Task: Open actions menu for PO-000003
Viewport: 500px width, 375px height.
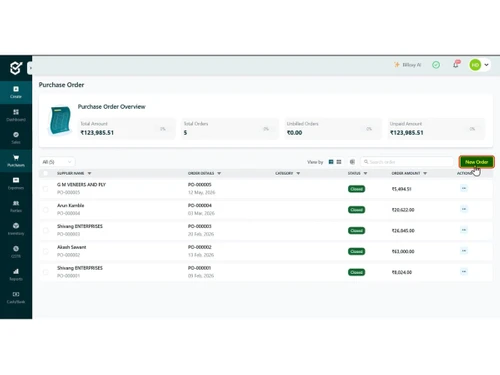Action: [464, 230]
